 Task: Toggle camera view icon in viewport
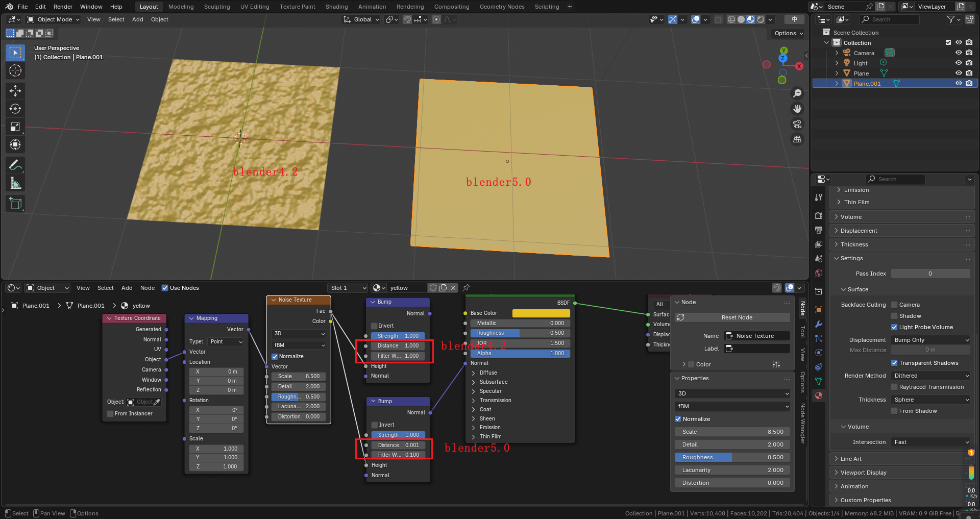(797, 124)
